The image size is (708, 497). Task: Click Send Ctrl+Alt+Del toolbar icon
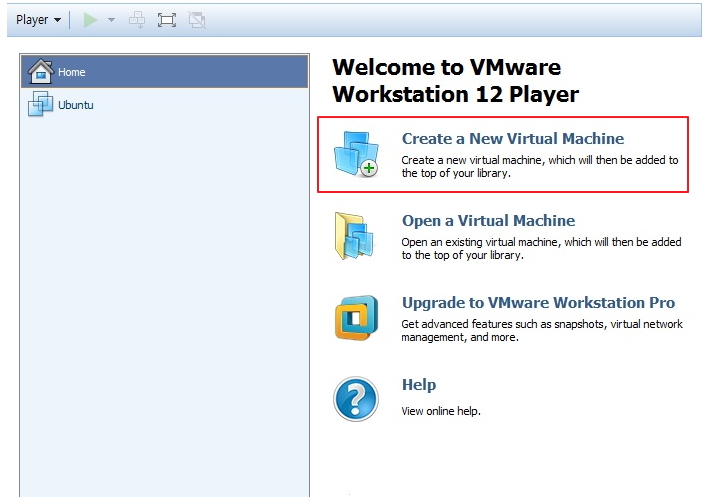point(137,20)
